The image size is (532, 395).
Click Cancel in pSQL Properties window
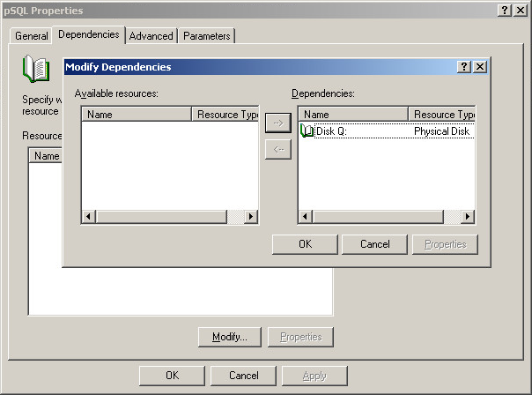tap(244, 376)
